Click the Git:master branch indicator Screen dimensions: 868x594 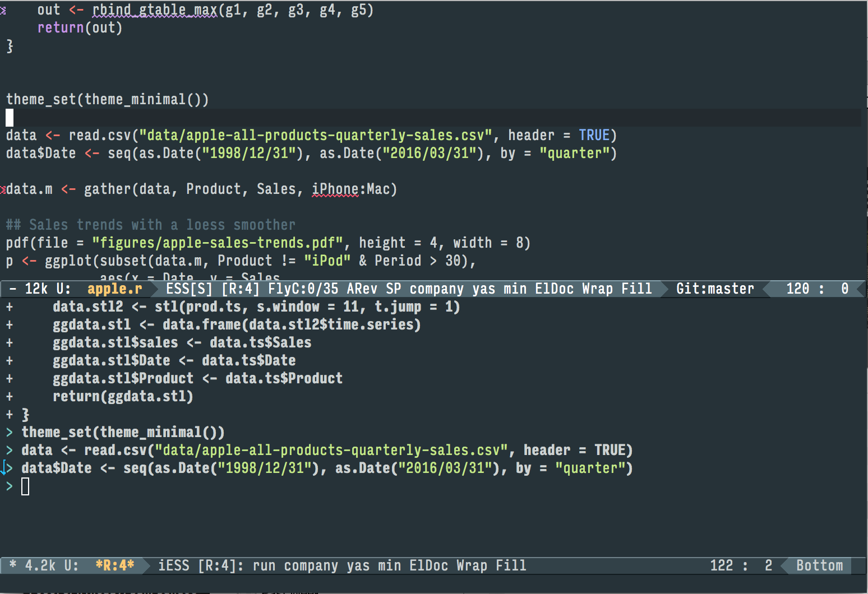click(x=714, y=289)
